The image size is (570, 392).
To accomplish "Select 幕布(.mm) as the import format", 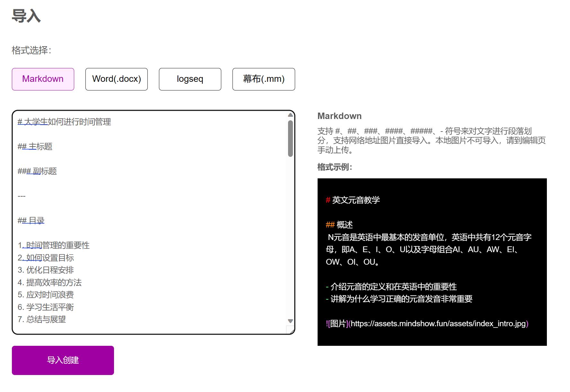I will (x=263, y=79).
